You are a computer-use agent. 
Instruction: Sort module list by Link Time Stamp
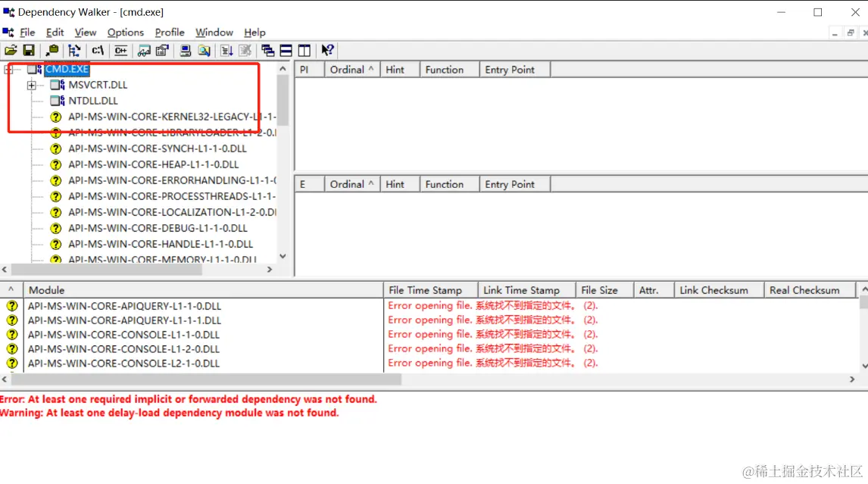[527, 290]
